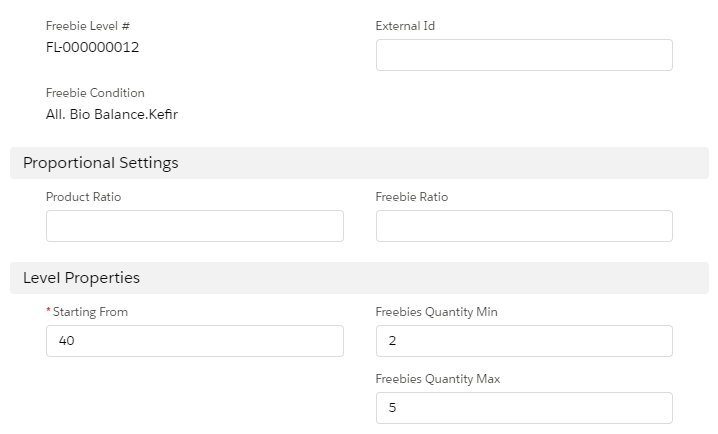Collapse the Level Properties section header
The image size is (718, 434).
click(82, 278)
